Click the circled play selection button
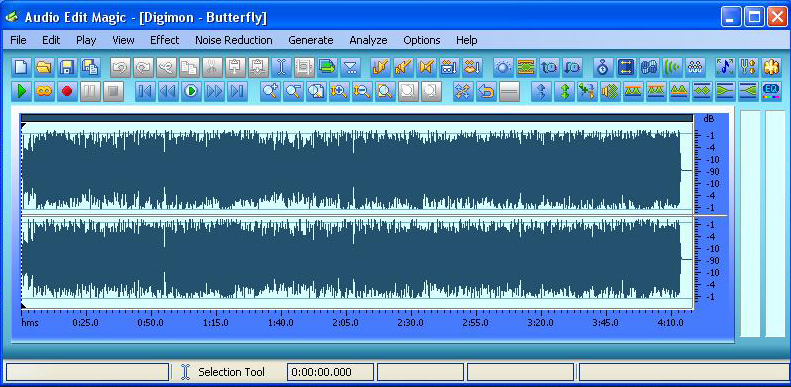This screenshot has width=791, height=387. point(191,91)
